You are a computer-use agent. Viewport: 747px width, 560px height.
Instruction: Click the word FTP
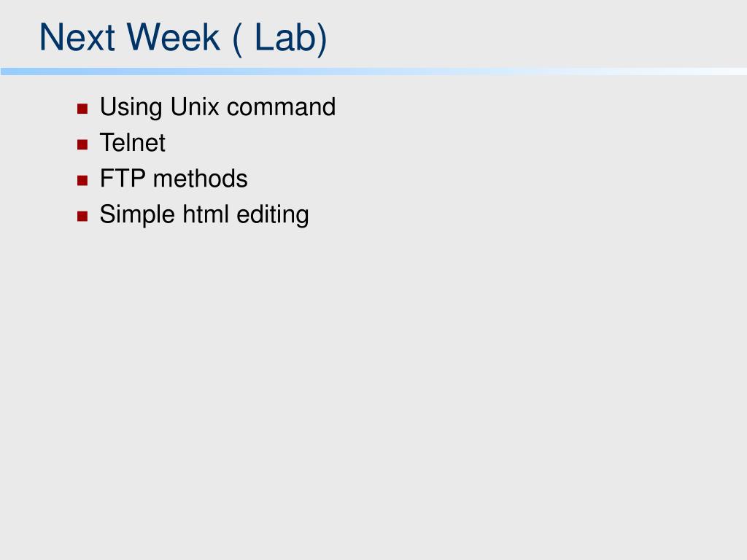pyautogui.click(x=123, y=179)
